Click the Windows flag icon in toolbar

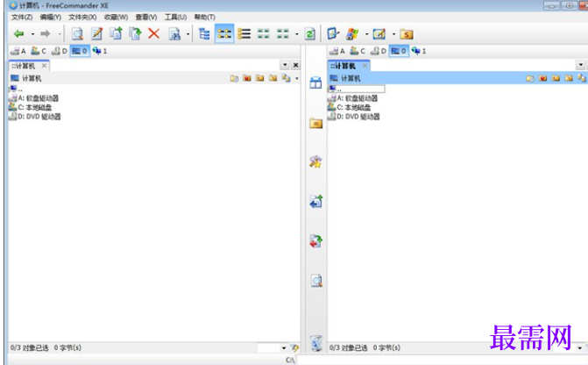[352, 34]
